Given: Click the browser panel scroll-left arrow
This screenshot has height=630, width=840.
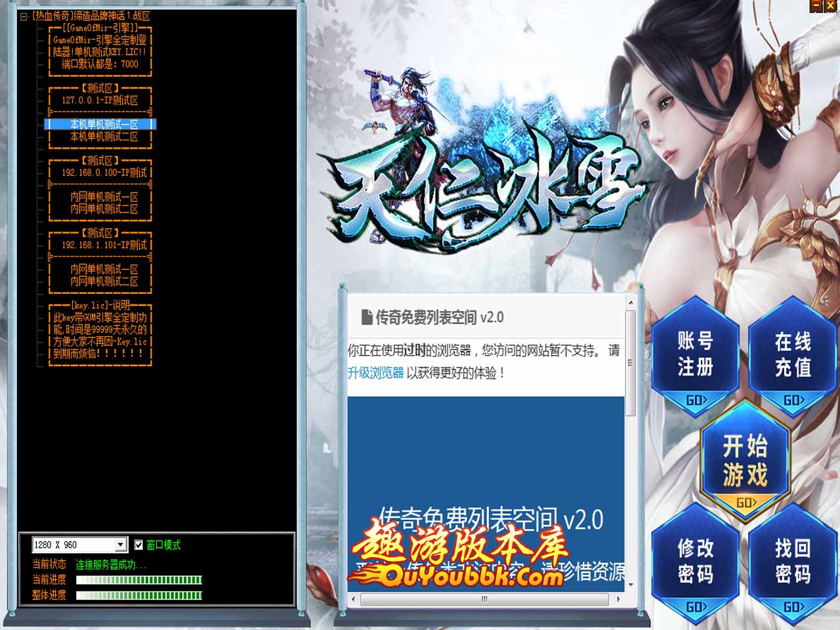Looking at the screenshot, I should 354,598.
